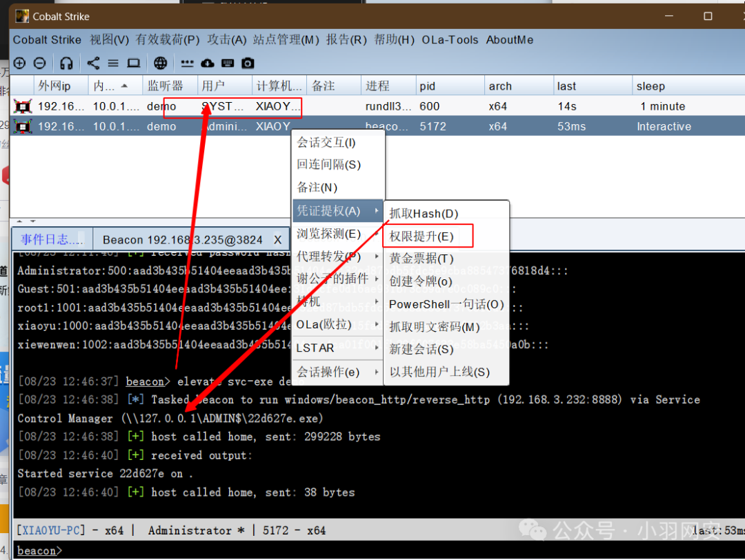The image size is (745, 560).
Task: Select 抓取明文密码(M) in submenu
Action: click(x=446, y=327)
